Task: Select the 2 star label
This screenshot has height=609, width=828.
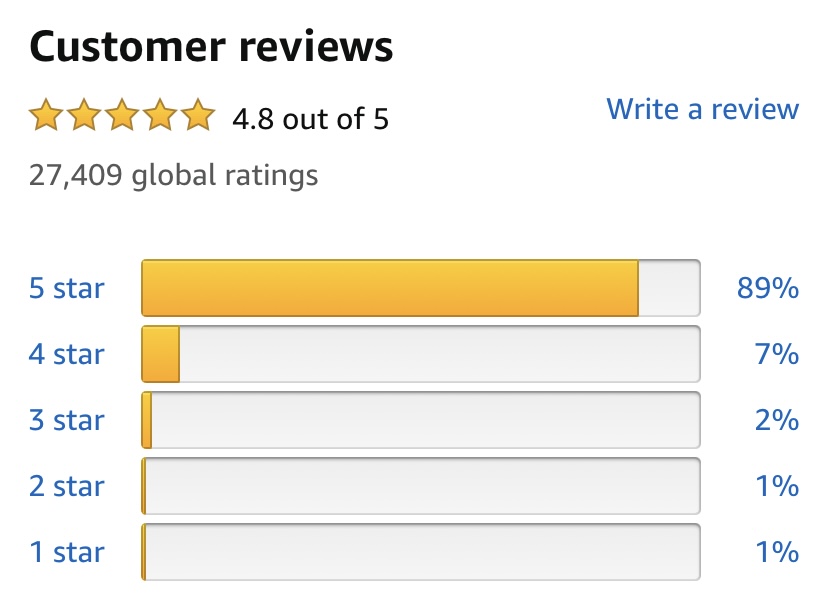Action: click(67, 486)
